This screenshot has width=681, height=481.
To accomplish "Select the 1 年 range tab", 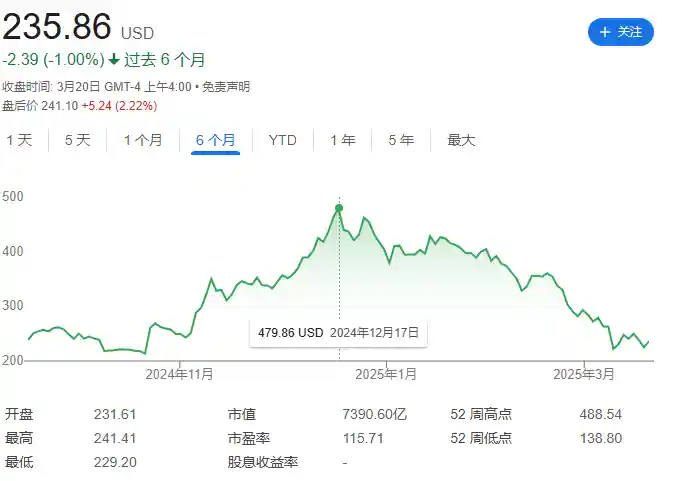I will coord(343,140).
